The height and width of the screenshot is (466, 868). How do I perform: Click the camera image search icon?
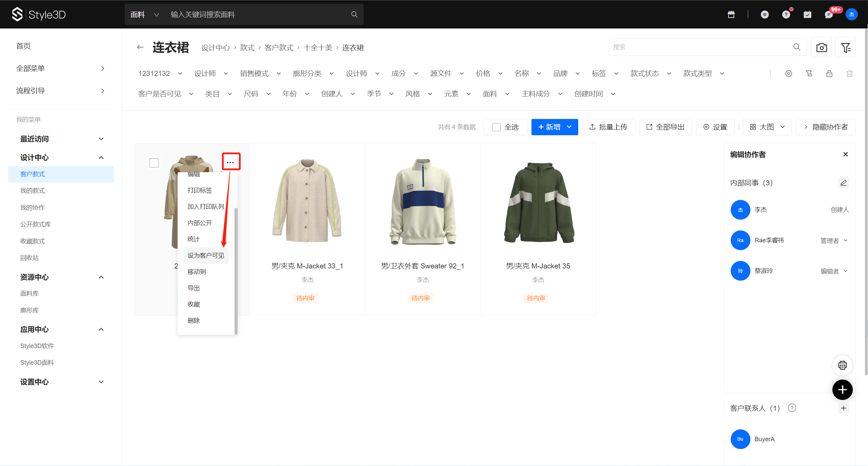click(x=821, y=47)
